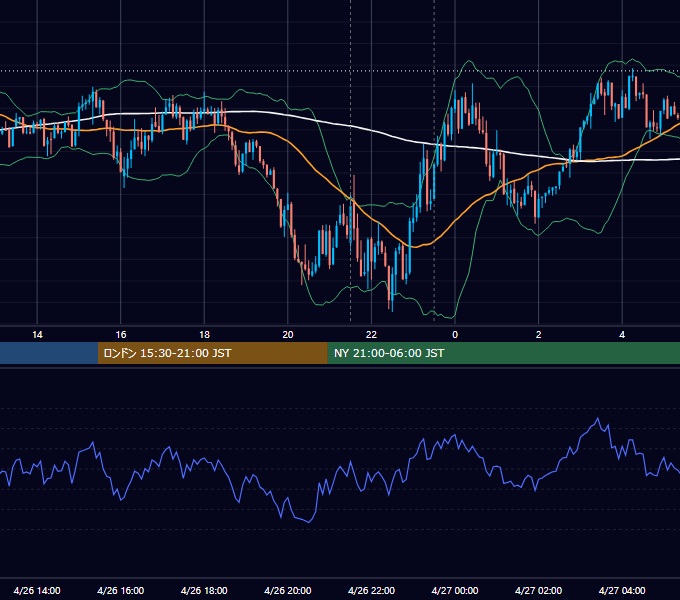Click the ロンドン 15:30-21:00 JST session bar
680x600 pixels.
(x=212, y=353)
